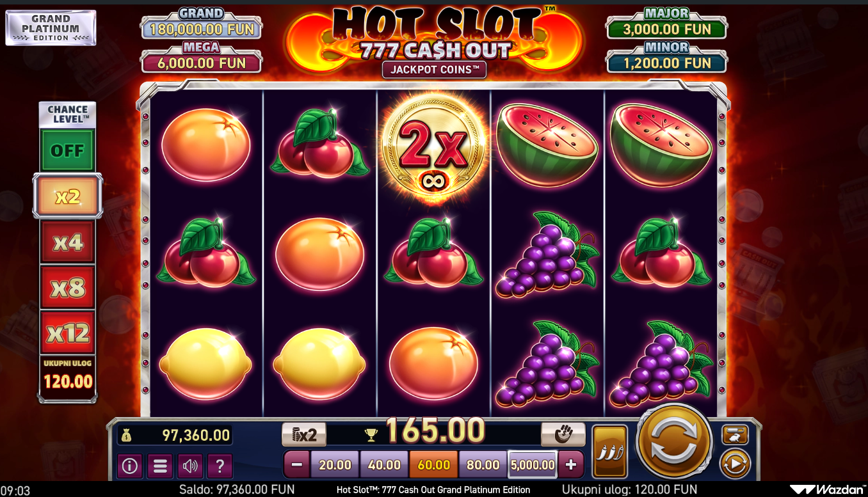Select the 80.00 bet option
Screen dimensions: 868x497
tap(483, 464)
